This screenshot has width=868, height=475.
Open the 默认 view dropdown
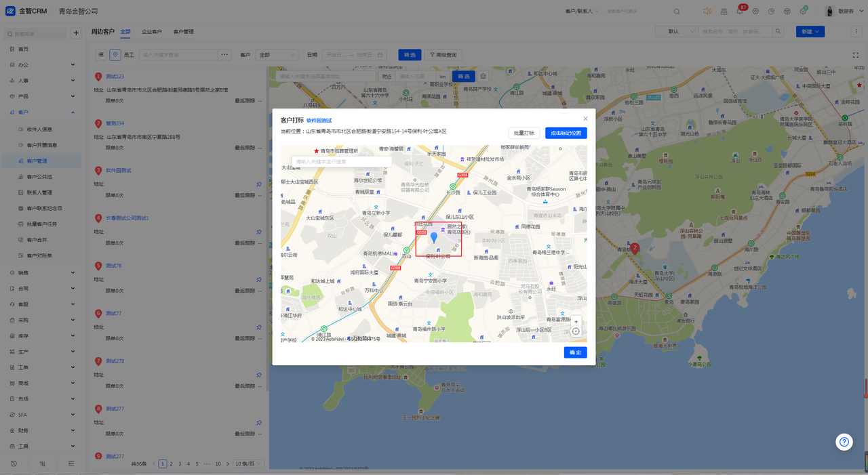(x=677, y=31)
